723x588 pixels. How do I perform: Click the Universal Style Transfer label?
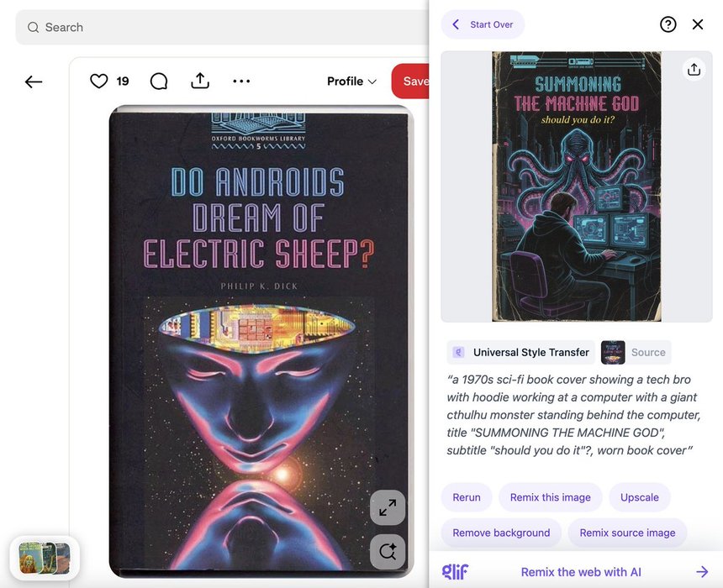point(531,353)
